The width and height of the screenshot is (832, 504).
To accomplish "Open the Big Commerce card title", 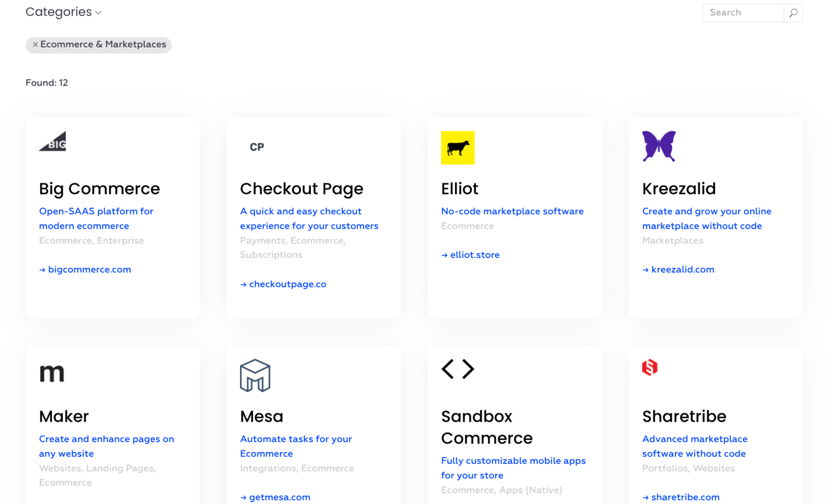I will click(100, 189).
